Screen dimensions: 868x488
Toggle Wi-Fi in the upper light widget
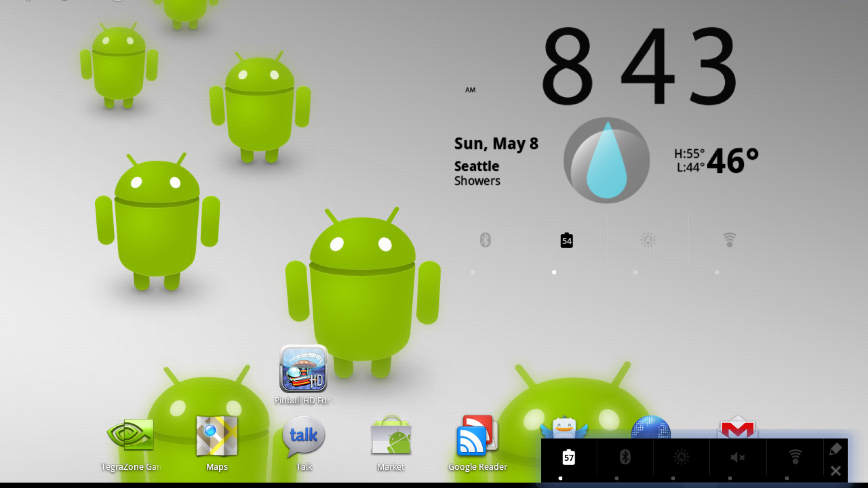pyautogui.click(x=729, y=240)
